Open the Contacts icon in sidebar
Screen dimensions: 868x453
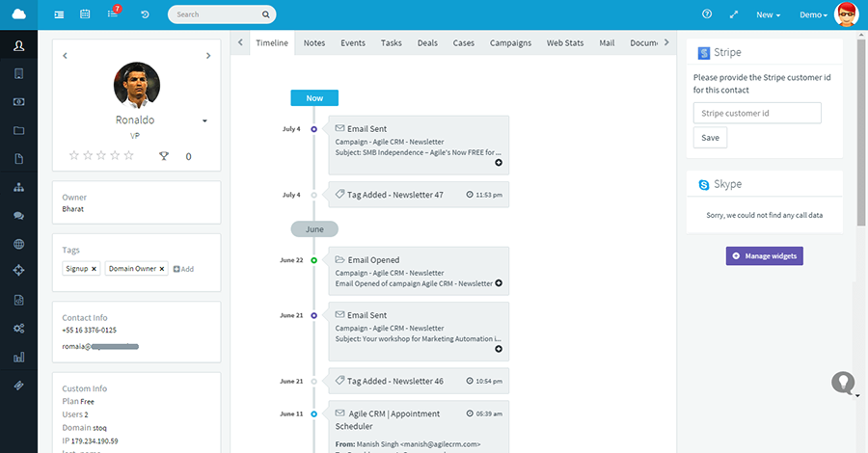tap(18, 46)
